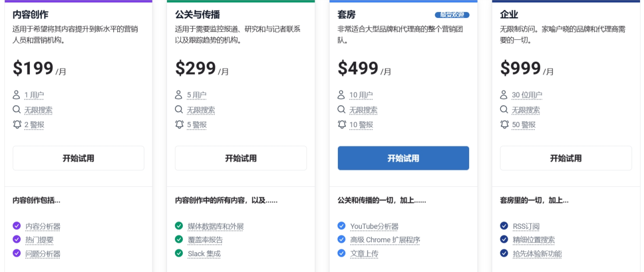Click search icon in 公关与传播 plan
This screenshot has height=272, width=644.
point(179,110)
